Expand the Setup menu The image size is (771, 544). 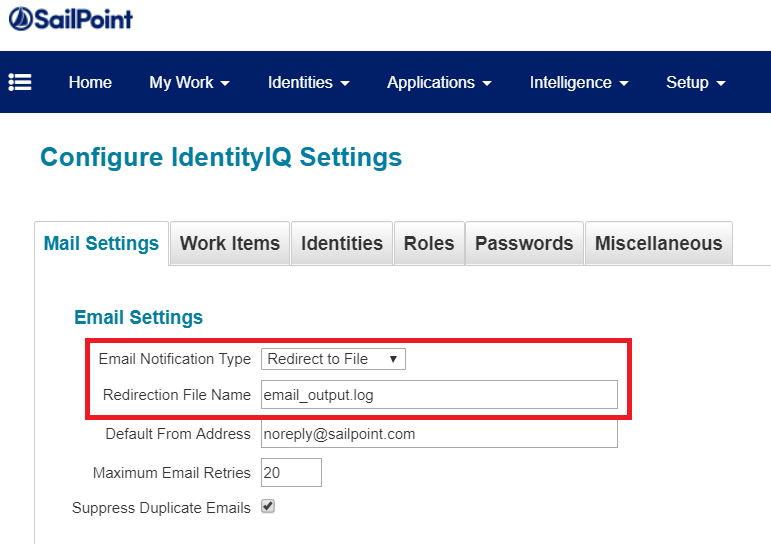click(695, 82)
